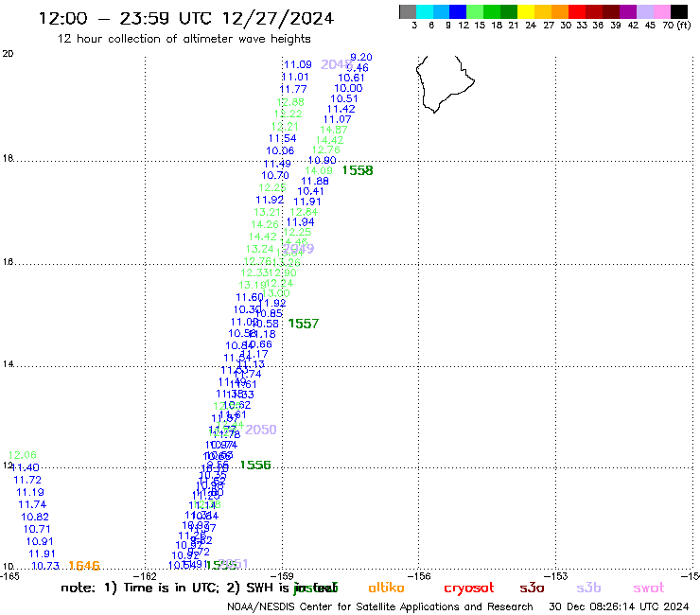The width and height of the screenshot is (700, 615).
Task: Click the wave height value 10.06
Action: [280, 151]
